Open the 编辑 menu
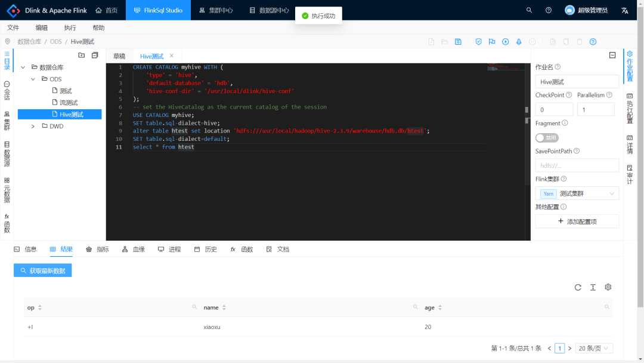Screen dimensions: 644x363 click(x=42, y=27)
